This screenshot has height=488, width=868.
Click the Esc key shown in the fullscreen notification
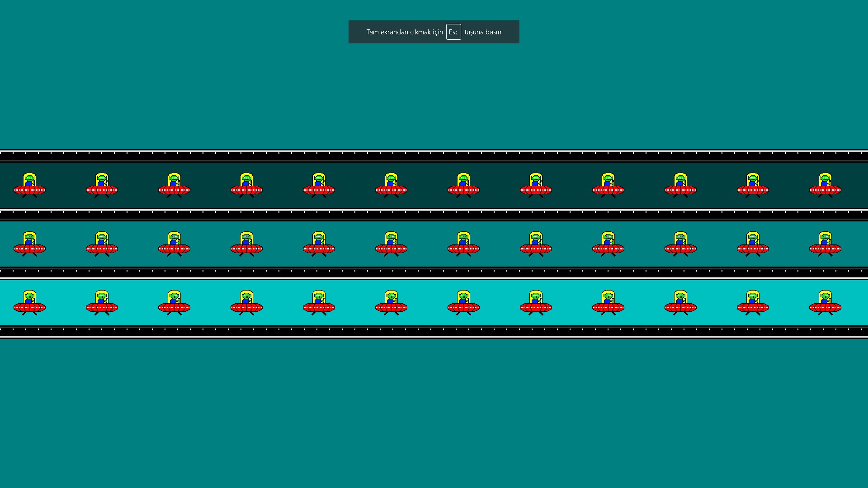click(x=453, y=32)
